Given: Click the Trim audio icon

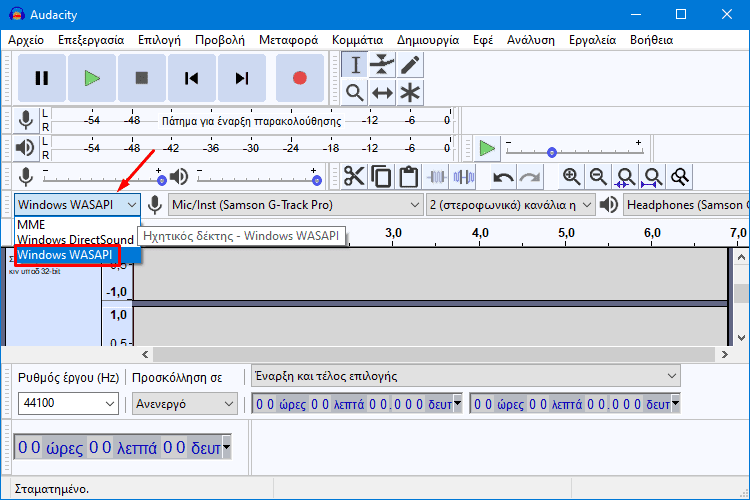Looking at the screenshot, I should [x=436, y=177].
